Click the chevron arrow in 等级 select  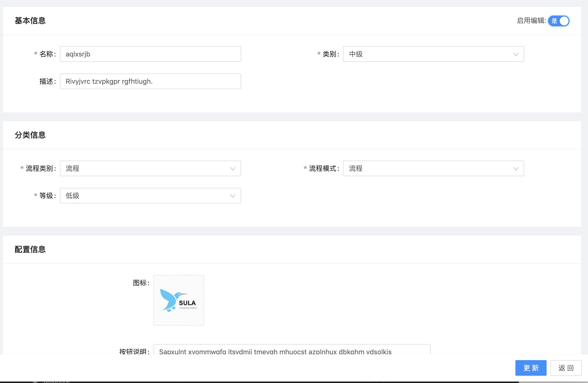pyautogui.click(x=232, y=196)
